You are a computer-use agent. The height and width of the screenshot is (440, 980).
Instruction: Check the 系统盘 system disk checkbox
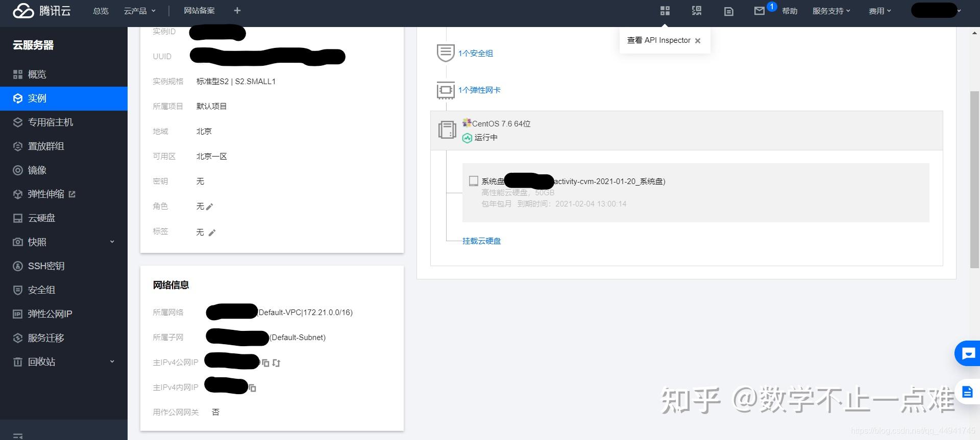(474, 181)
